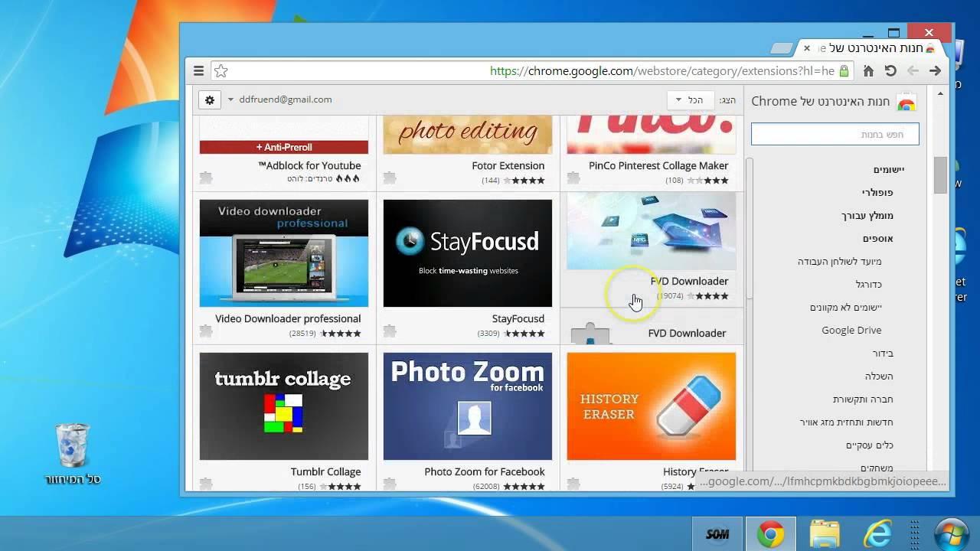
Task: Click the Chrome Web Store logo
Action: click(906, 102)
